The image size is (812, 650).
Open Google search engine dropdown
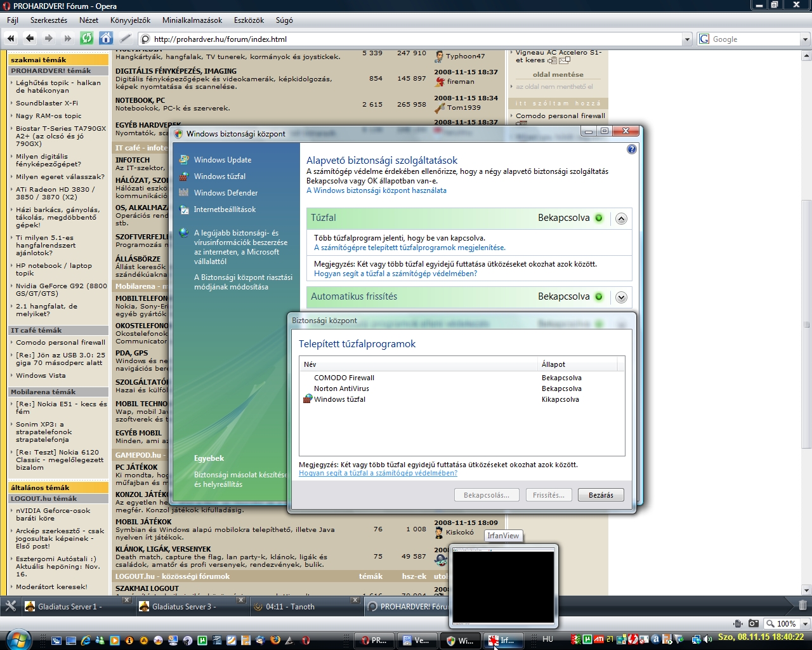pyautogui.click(x=805, y=39)
